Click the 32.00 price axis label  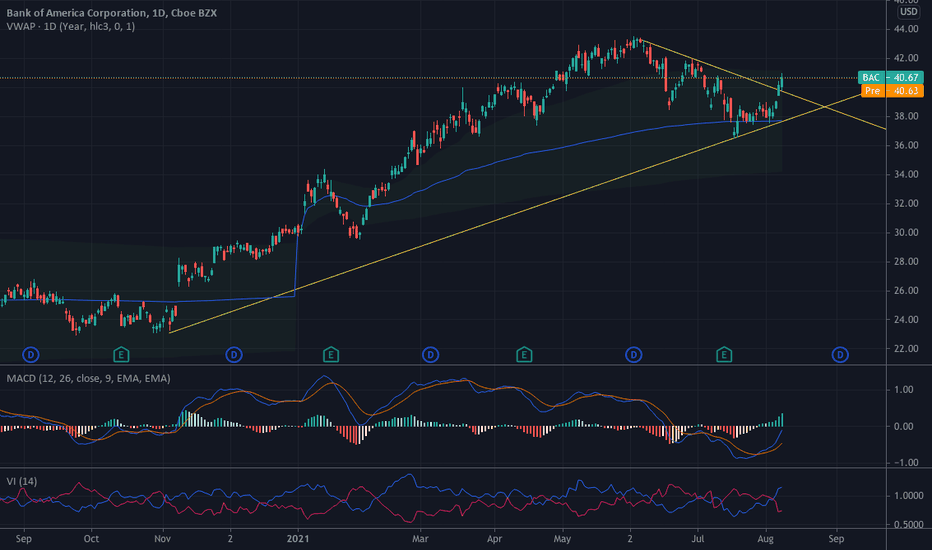[x=906, y=203]
